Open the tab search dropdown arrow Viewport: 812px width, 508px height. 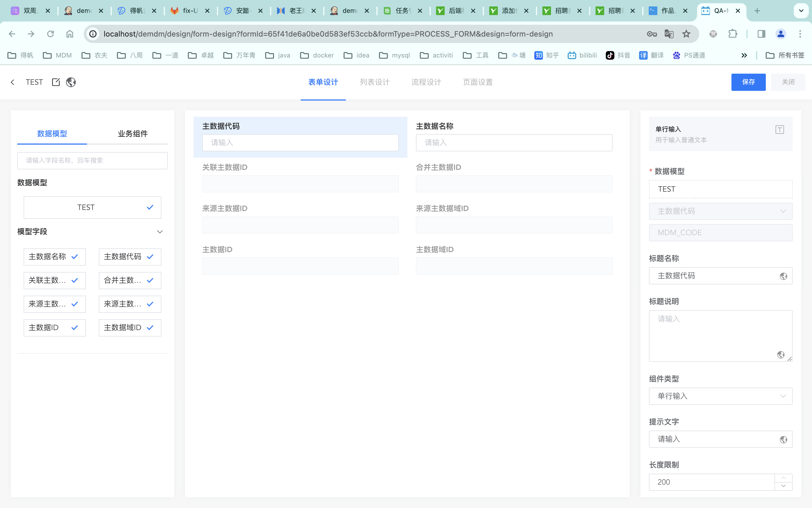pyautogui.click(x=801, y=11)
